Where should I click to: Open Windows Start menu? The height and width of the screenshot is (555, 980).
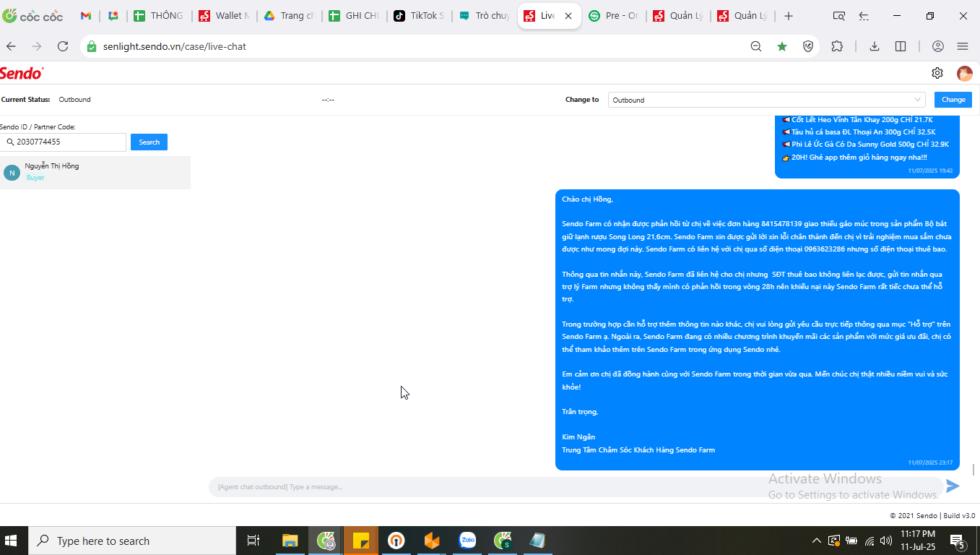[12, 540]
